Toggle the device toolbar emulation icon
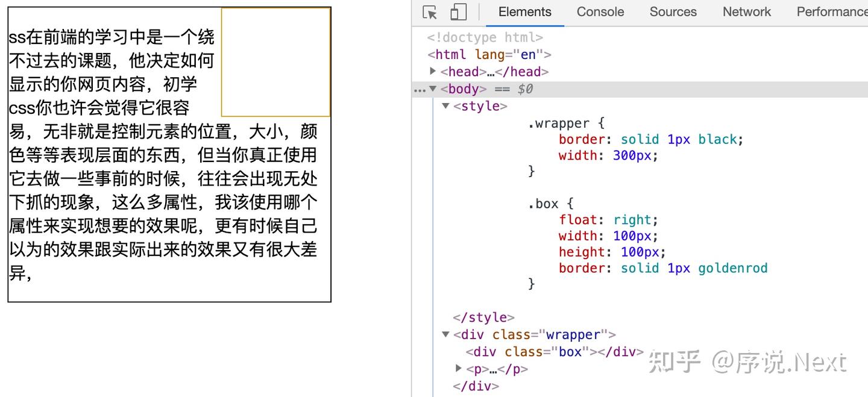The image size is (868, 397). 457,11
